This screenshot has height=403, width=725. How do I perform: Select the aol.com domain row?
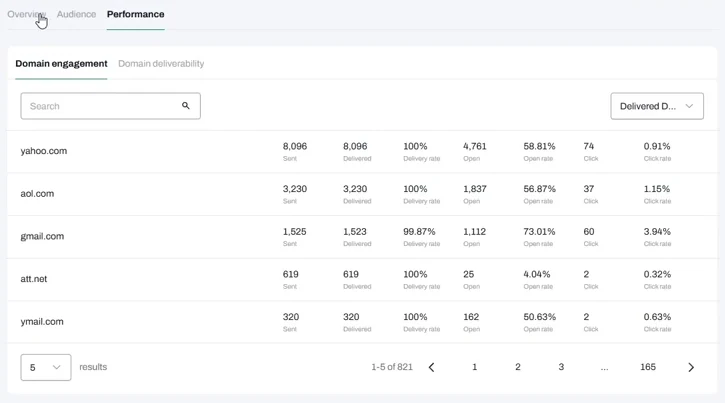362,194
